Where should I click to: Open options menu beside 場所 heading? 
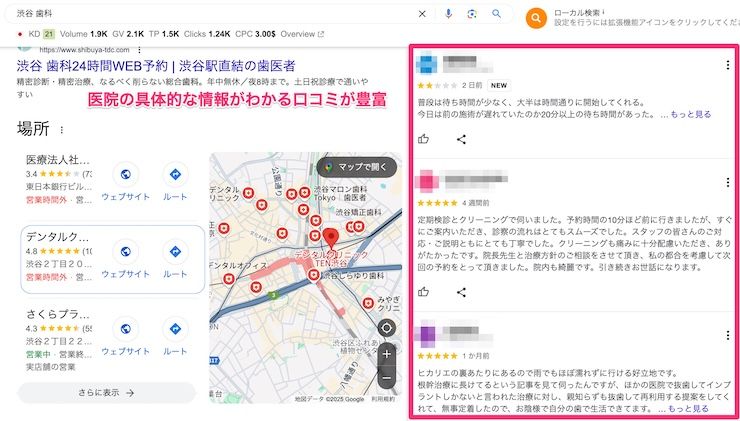point(61,129)
